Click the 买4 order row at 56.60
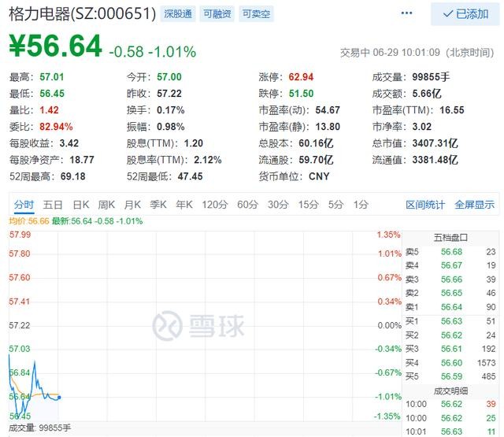Image resolution: width=504 pixels, height=437 pixels. [x=450, y=363]
